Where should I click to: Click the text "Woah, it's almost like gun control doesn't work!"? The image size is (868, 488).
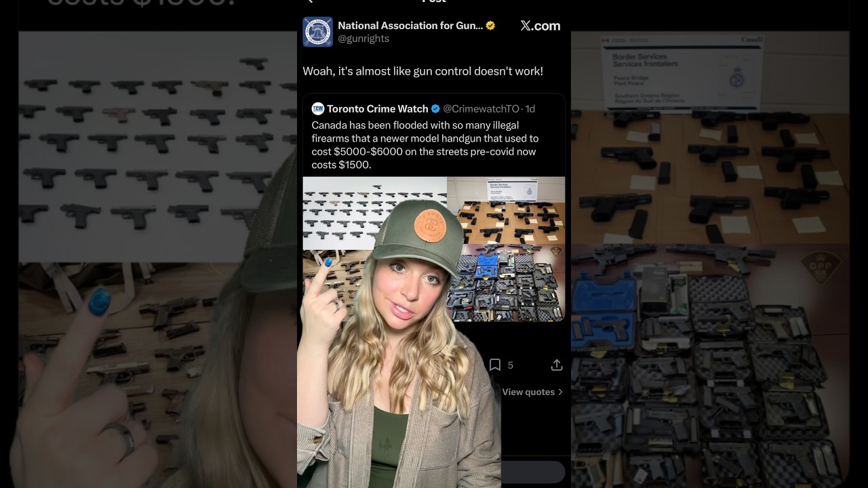[x=422, y=71]
